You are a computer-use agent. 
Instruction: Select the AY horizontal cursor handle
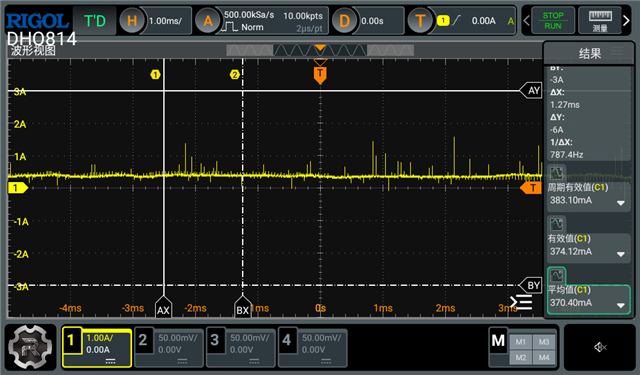tap(531, 91)
